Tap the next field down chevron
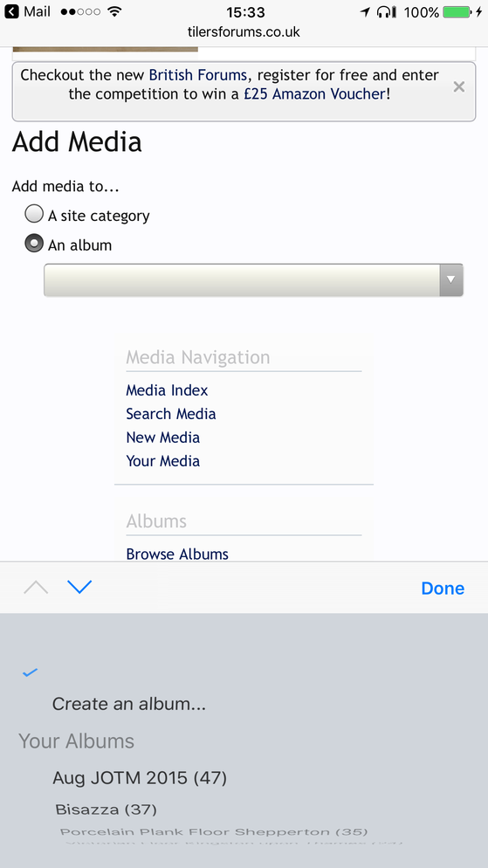 [79, 588]
